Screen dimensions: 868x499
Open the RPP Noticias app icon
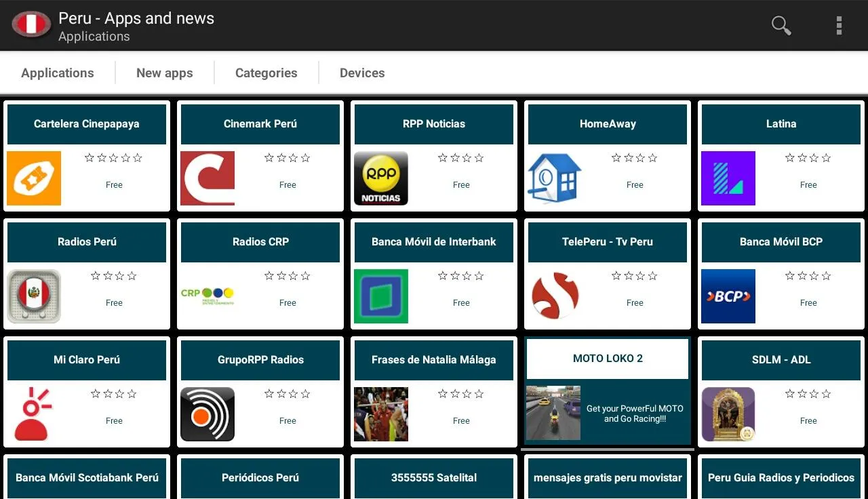click(x=381, y=178)
